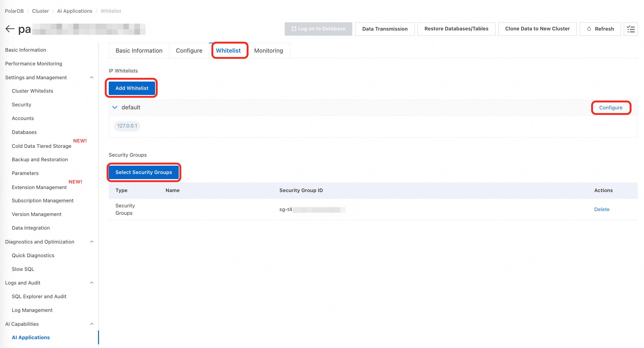The height and width of the screenshot is (348, 644).
Task: Open the task list icon button
Action: (x=631, y=29)
